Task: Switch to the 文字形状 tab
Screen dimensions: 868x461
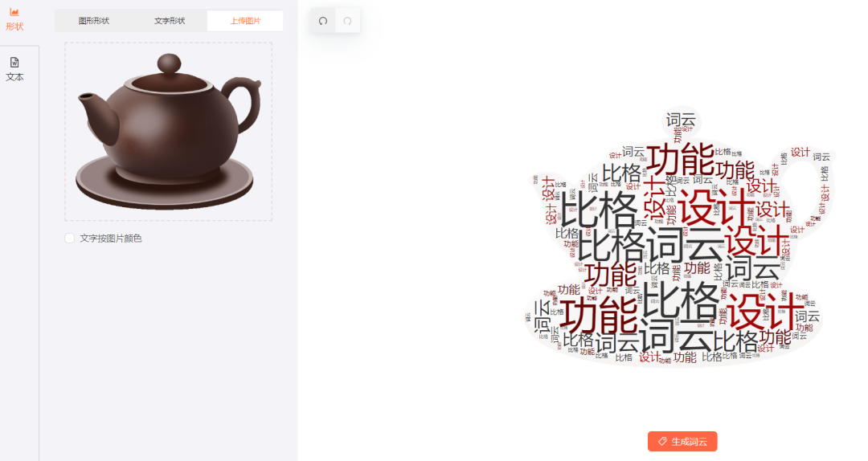Action: click(170, 21)
